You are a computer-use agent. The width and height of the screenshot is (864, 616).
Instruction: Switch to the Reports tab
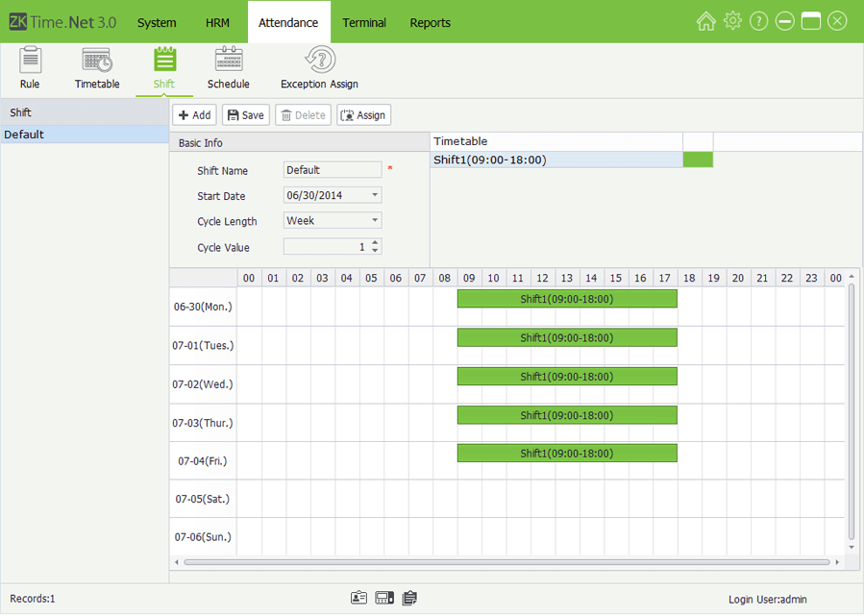click(x=430, y=22)
